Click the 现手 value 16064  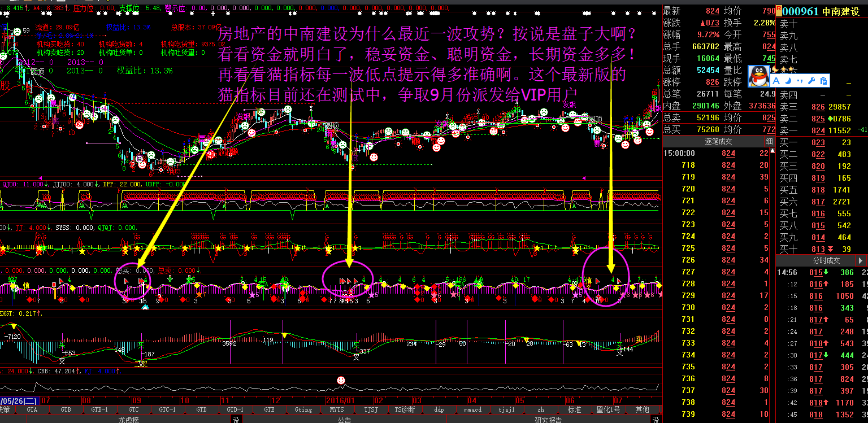(x=708, y=58)
